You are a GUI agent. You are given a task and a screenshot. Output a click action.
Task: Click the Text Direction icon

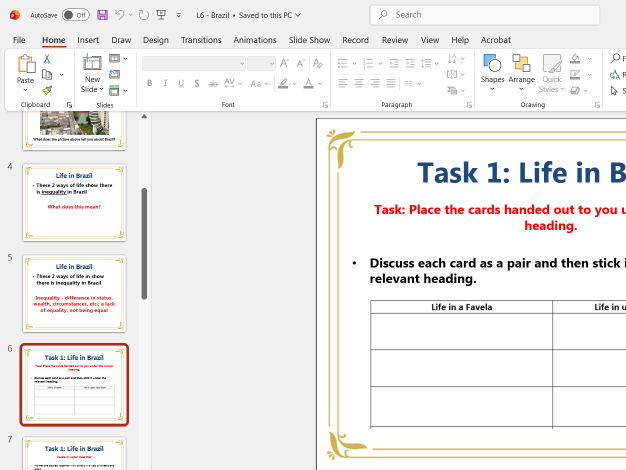(x=452, y=59)
